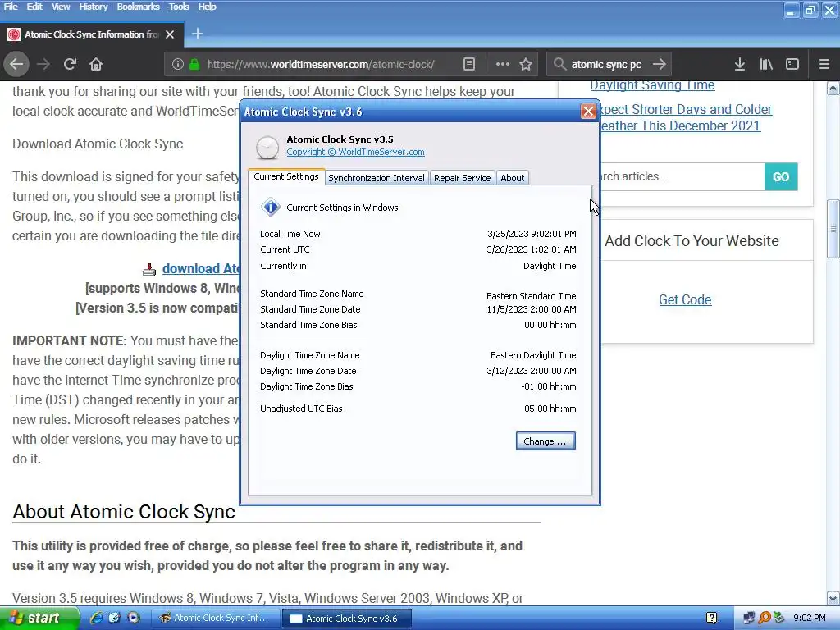Close the Atomic Clock Sync browser tab
The height and width of the screenshot is (630, 840).
170,34
